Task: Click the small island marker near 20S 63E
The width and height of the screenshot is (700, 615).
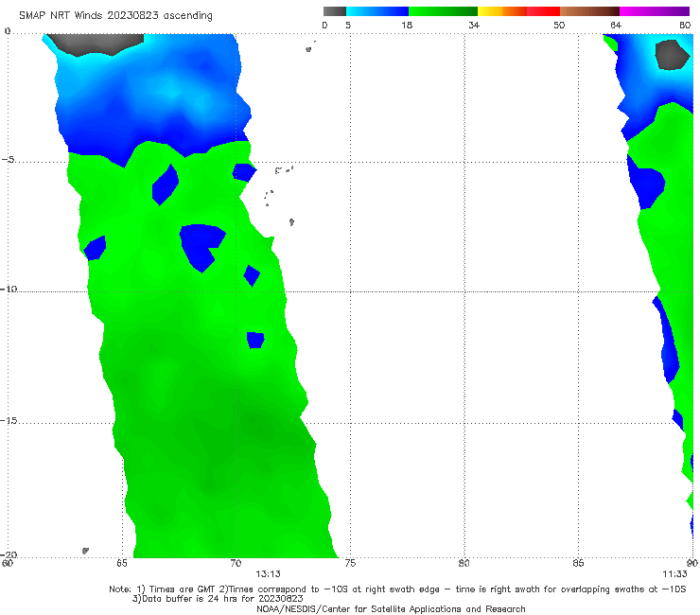Action: (x=85, y=551)
